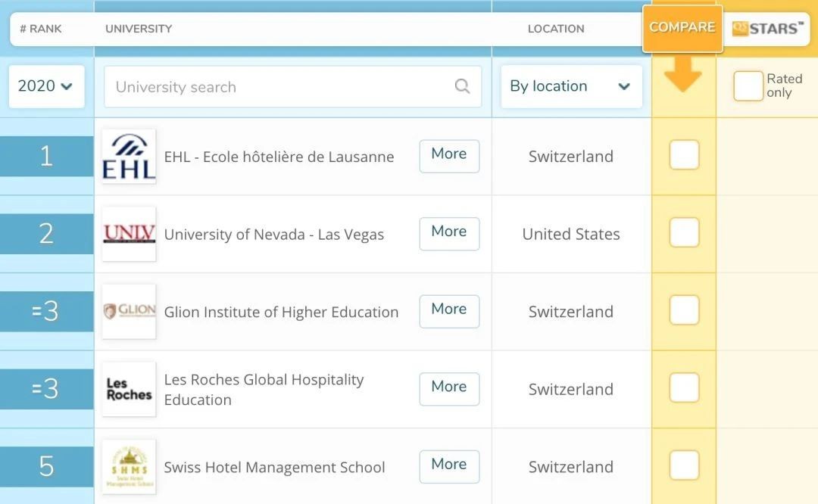Enable the Rated only checkbox
This screenshot has height=504, width=818.
coord(748,86)
